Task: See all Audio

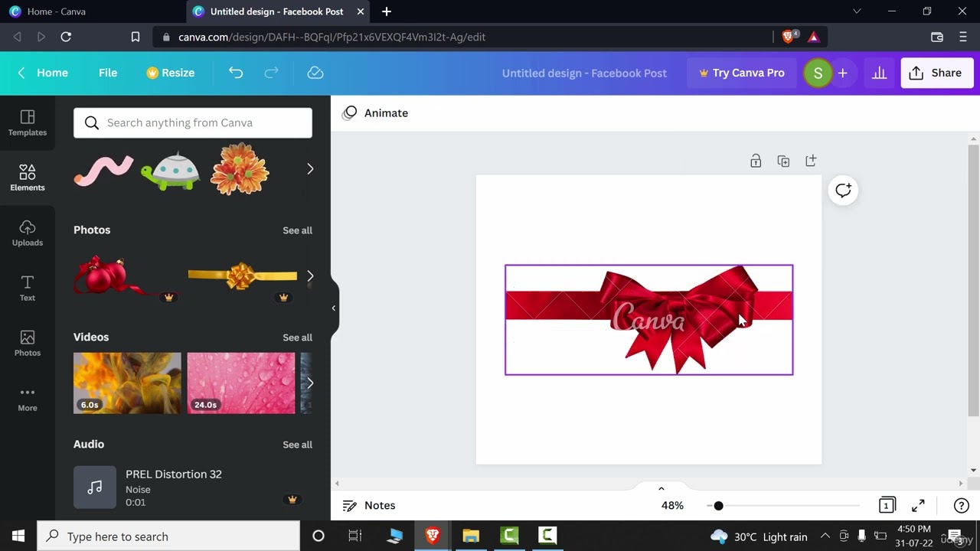Action: (297, 445)
